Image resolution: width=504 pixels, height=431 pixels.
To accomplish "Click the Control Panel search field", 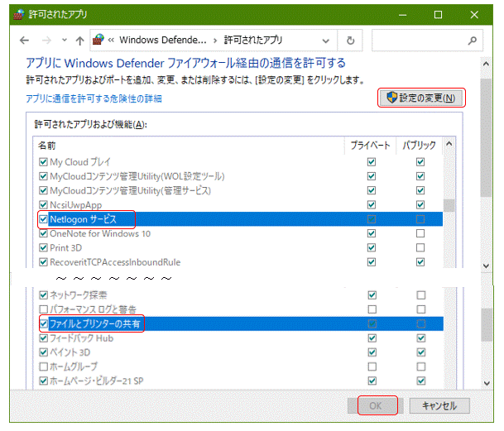I will tap(427, 41).
